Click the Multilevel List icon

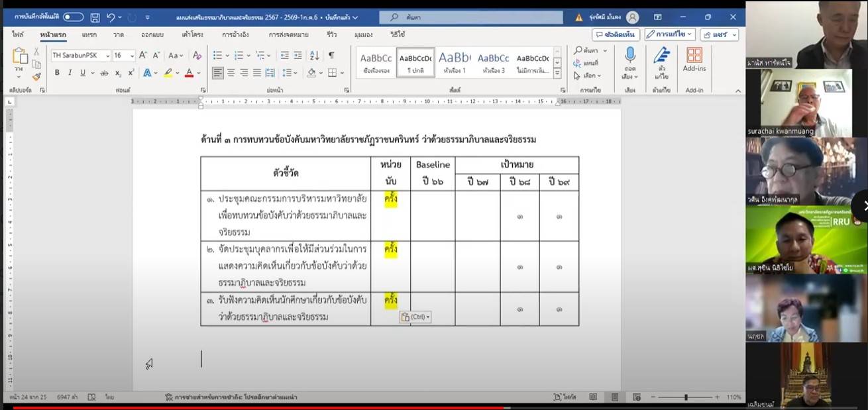point(260,56)
